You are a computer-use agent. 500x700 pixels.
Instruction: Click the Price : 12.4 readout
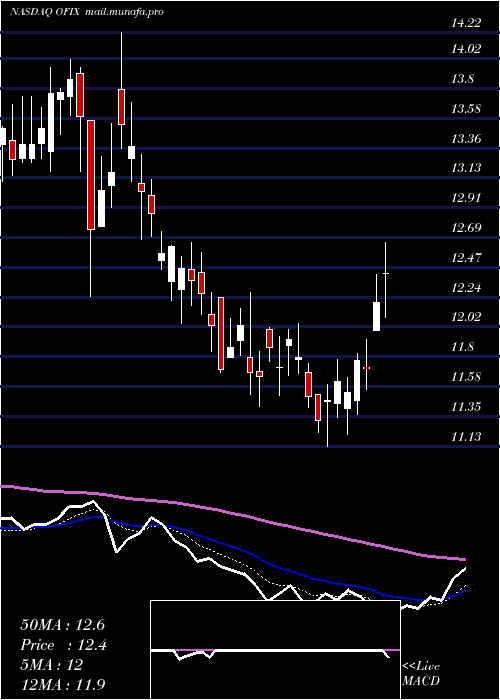(63, 645)
